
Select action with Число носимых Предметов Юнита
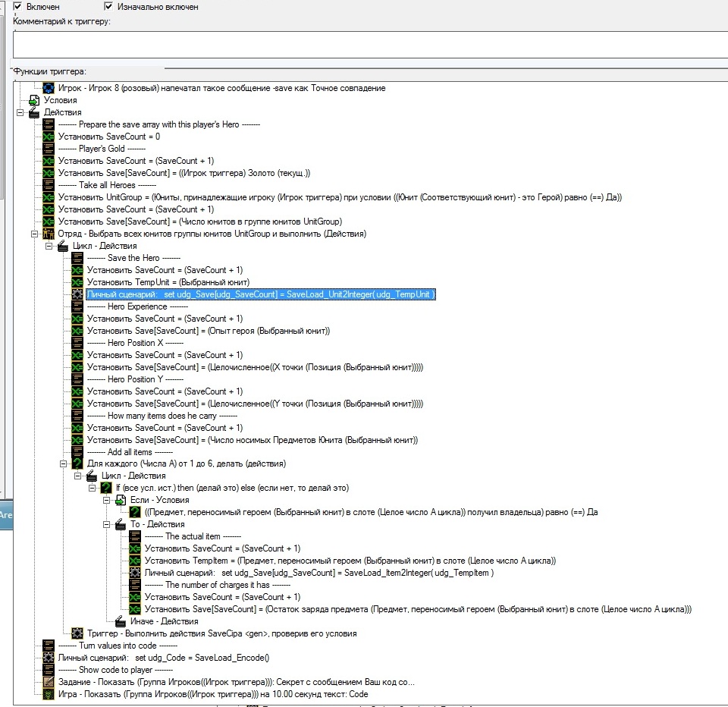[253, 440]
